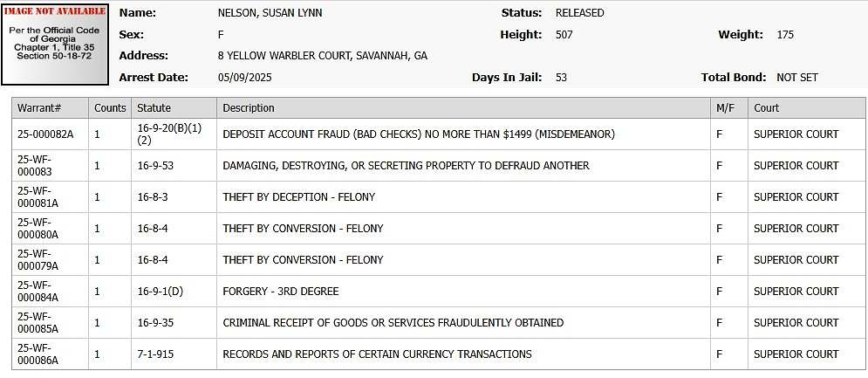Click the Court column header
The height and width of the screenshot is (378, 868).
[x=766, y=108]
